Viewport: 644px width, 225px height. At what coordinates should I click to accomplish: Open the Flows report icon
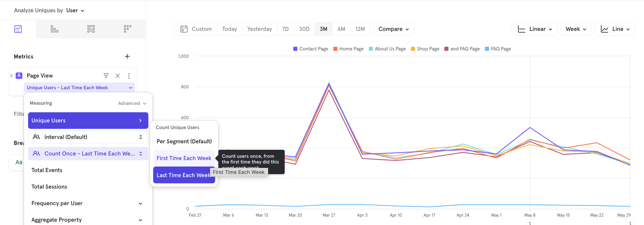tap(91, 29)
